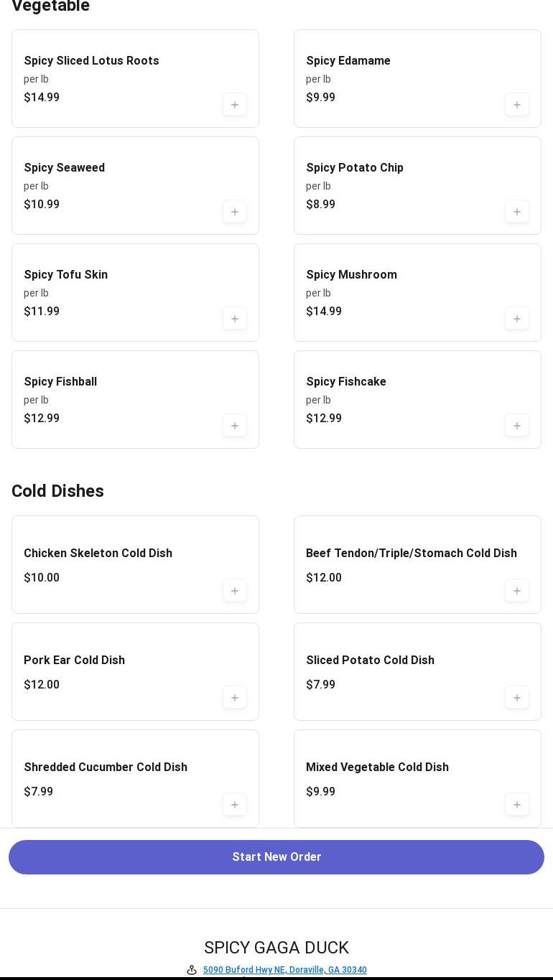
Task: Add Chicken Skeleton Cold Dish to cart
Action: (x=235, y=591)
